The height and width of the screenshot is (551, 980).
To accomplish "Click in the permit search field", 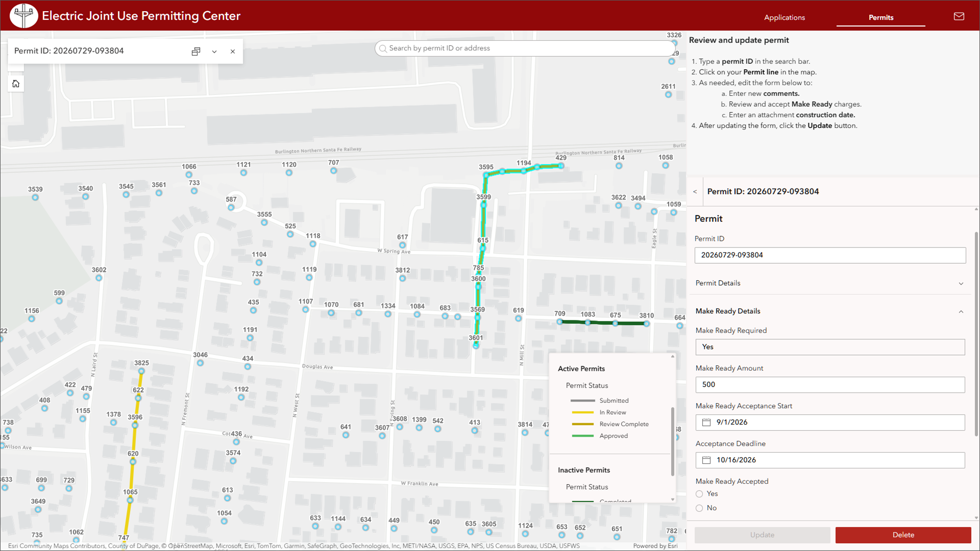I will point(526,48).
